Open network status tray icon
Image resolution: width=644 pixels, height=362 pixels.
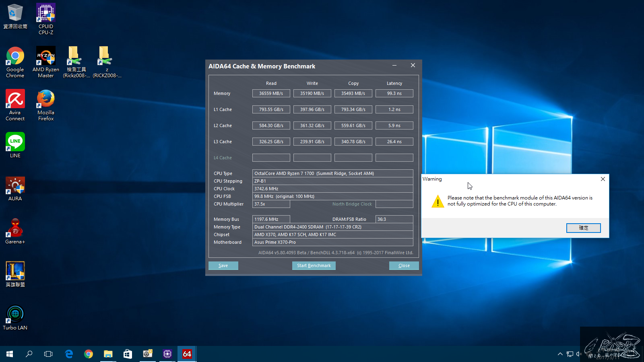pyautogui.click(x=570, y=354)
